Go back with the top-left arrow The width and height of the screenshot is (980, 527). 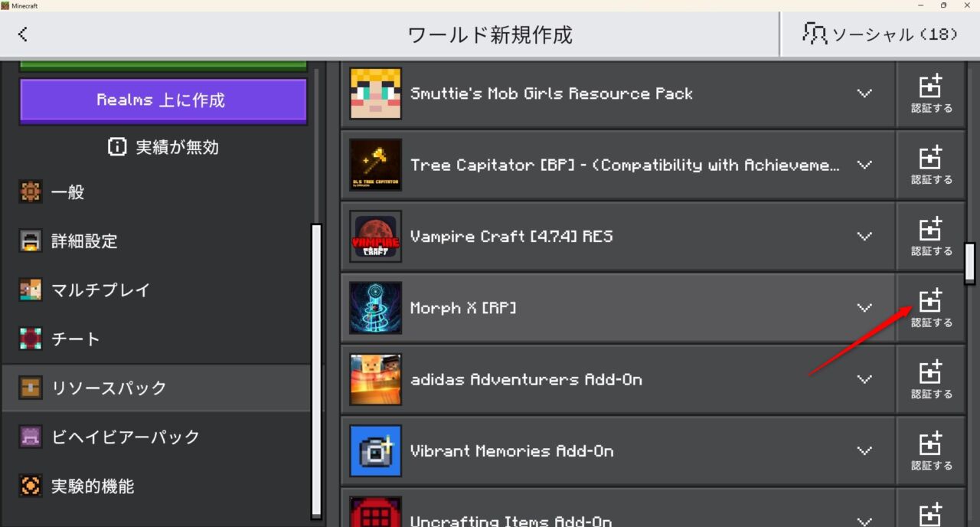23,34
